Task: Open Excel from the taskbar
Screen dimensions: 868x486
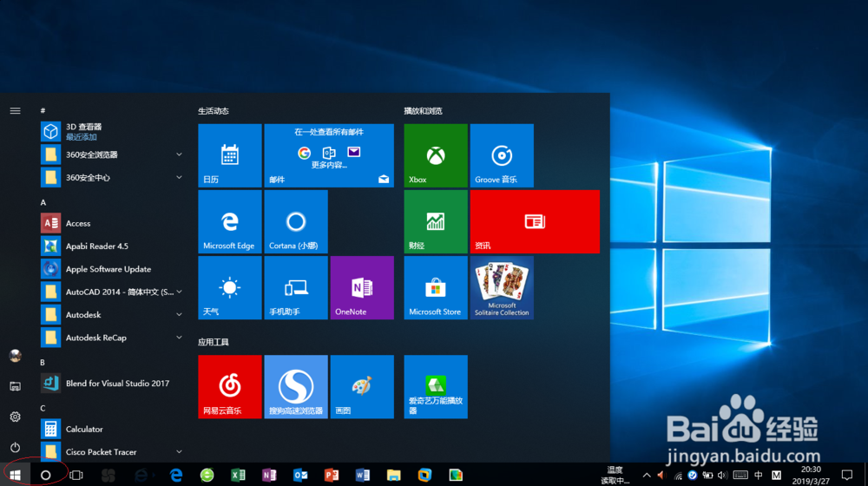Action: tap(238, 475)
